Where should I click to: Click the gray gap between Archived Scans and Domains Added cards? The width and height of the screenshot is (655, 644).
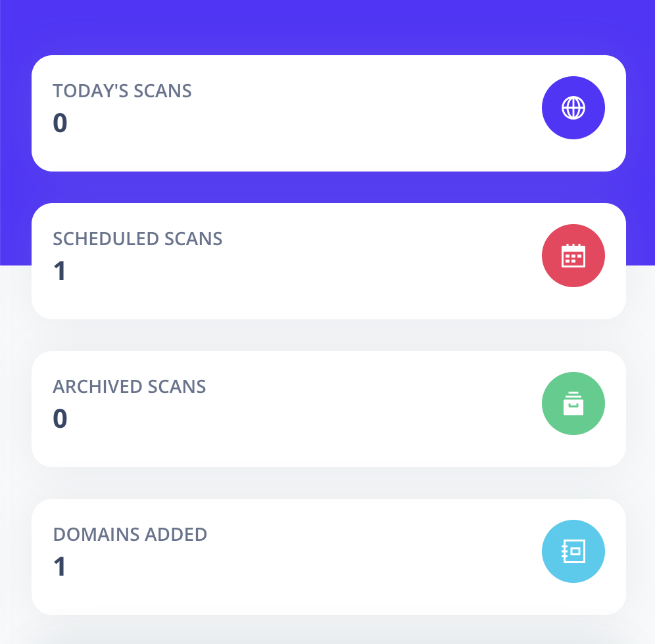(x=328, y=483)
